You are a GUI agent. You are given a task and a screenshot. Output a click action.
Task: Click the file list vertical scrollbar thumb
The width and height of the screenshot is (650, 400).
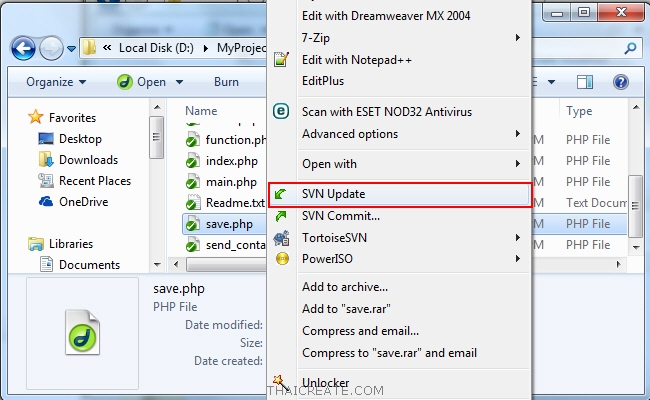(635, 206)
